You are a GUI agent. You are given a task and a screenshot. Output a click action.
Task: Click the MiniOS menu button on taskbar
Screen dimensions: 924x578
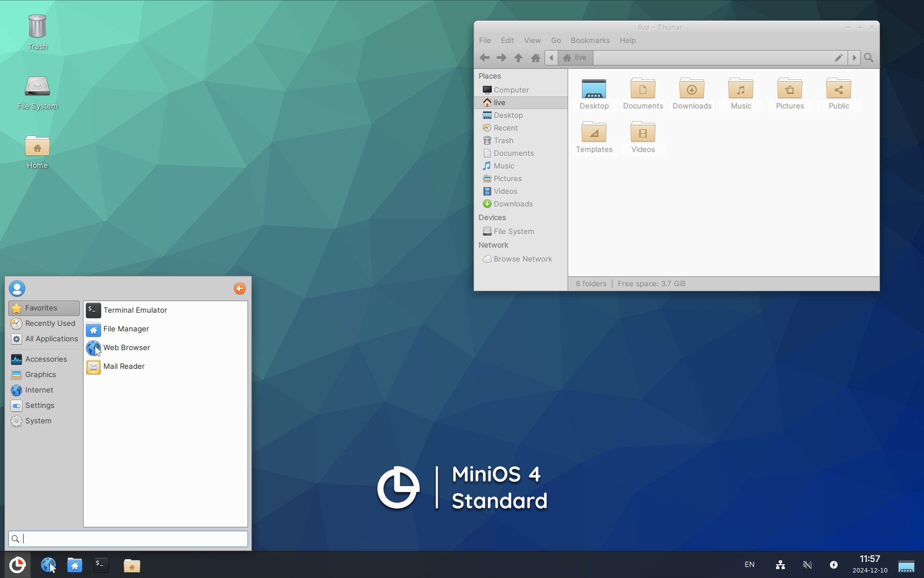(x=18, y=565)
